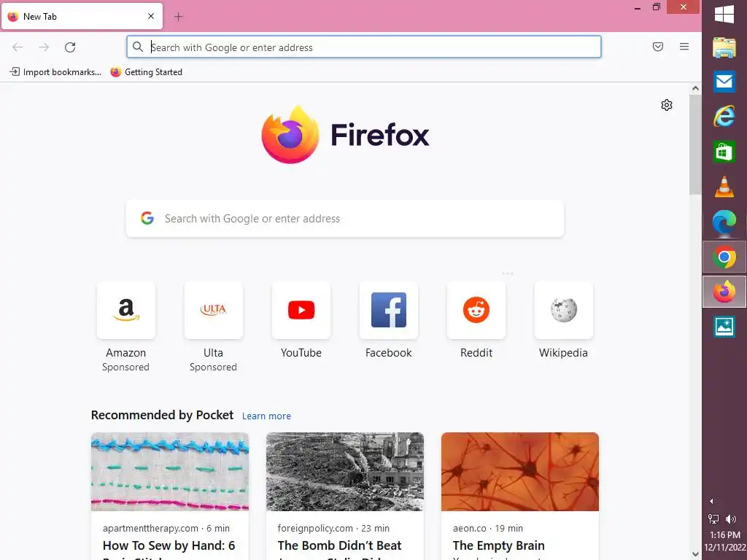Click the aeon.co source text
Image resolution: width=747 pixels, height=560 pixels.
470,528
